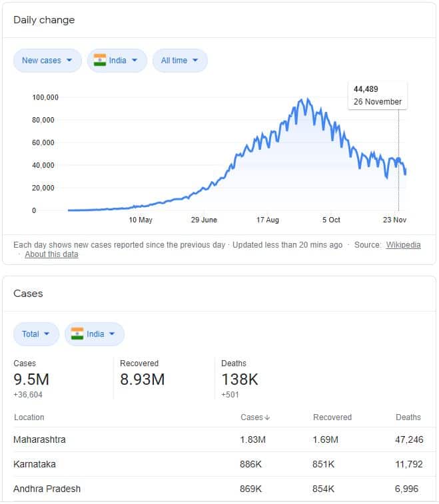Open the New cases dropdown
This screenshot has height=504, width=439.
pyautogui.click(x=47, y=61)
